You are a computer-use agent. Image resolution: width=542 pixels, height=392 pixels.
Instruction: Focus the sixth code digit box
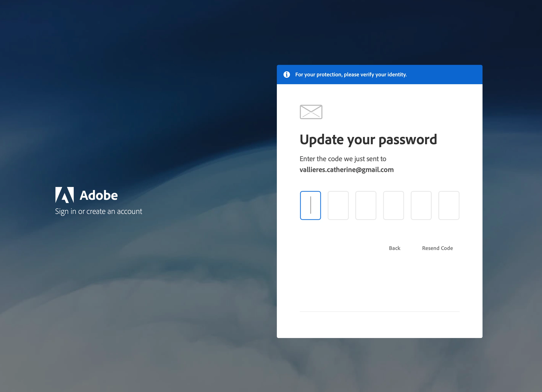(449, 205)
